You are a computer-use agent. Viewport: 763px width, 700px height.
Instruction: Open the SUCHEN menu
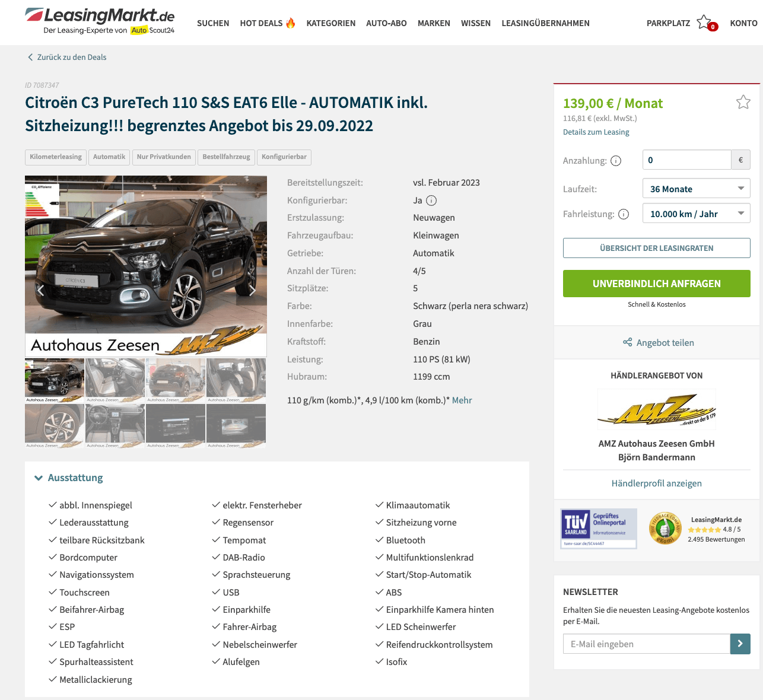(213, 23)
